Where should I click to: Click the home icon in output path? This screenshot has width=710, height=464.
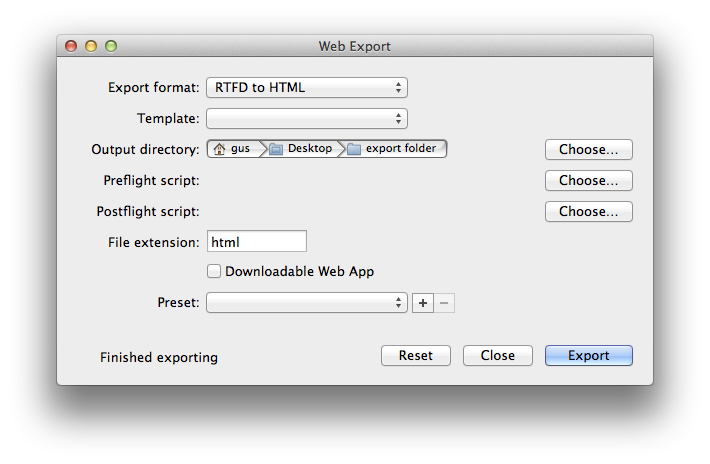click(x=219, y=149)
